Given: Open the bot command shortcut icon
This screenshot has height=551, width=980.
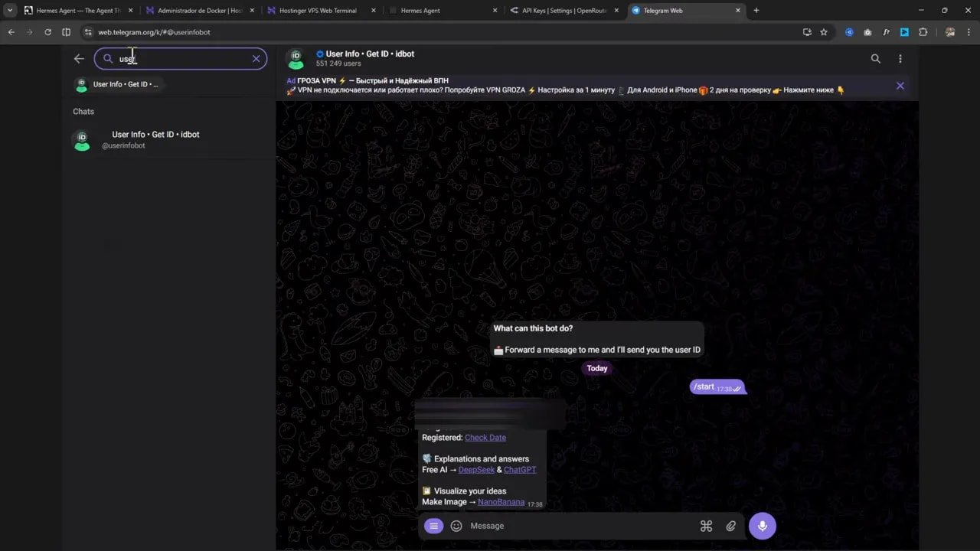Looking at the screenshot, I should (706, 526).
